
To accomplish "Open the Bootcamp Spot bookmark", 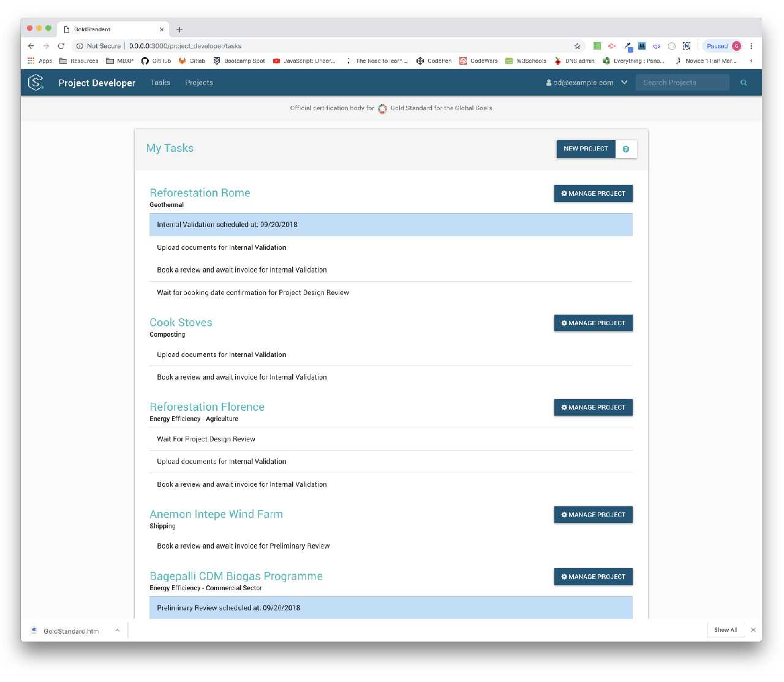I will tap(239, 61).
